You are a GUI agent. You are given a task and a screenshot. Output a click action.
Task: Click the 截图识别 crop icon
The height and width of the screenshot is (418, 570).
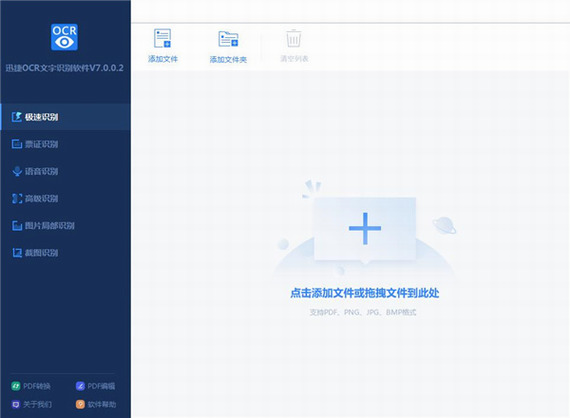click(17, 253)
